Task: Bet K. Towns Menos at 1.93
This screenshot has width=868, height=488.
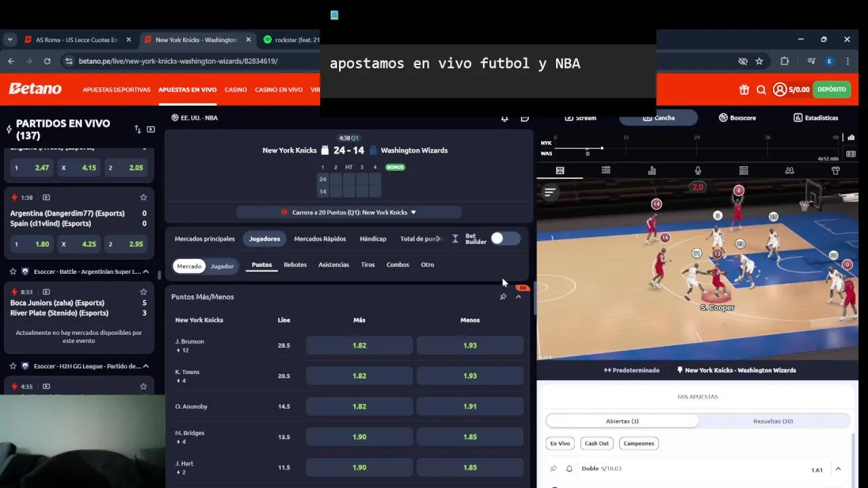Action: [x=470, y=375]
